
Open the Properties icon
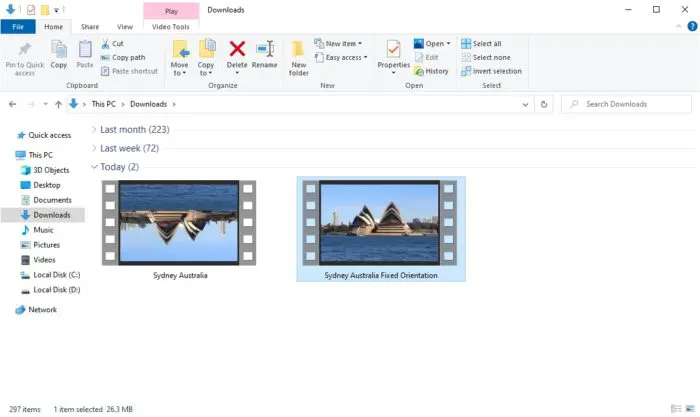(393, 49)
